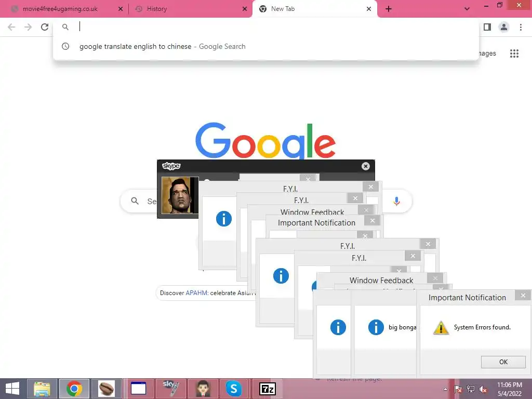532x399 pixels.
Task: Open the Chrome profile avatar
Action: 504,27
